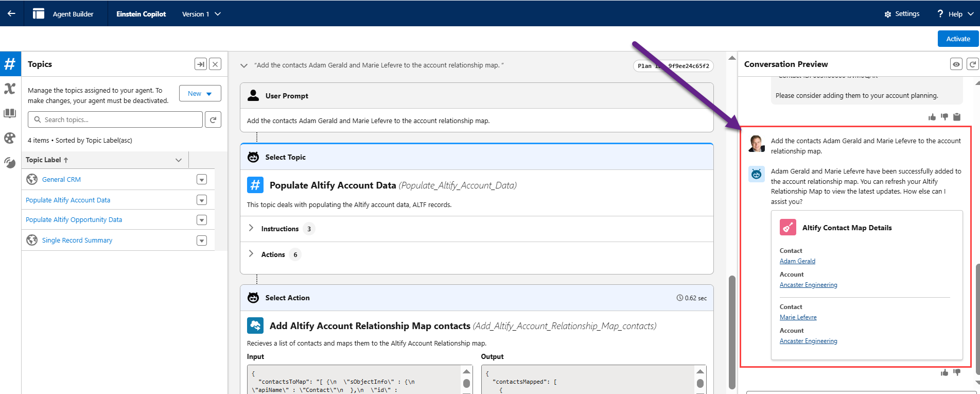Open the Version 1 dropdown
The image size is (980, 394).
click(201, 14)
